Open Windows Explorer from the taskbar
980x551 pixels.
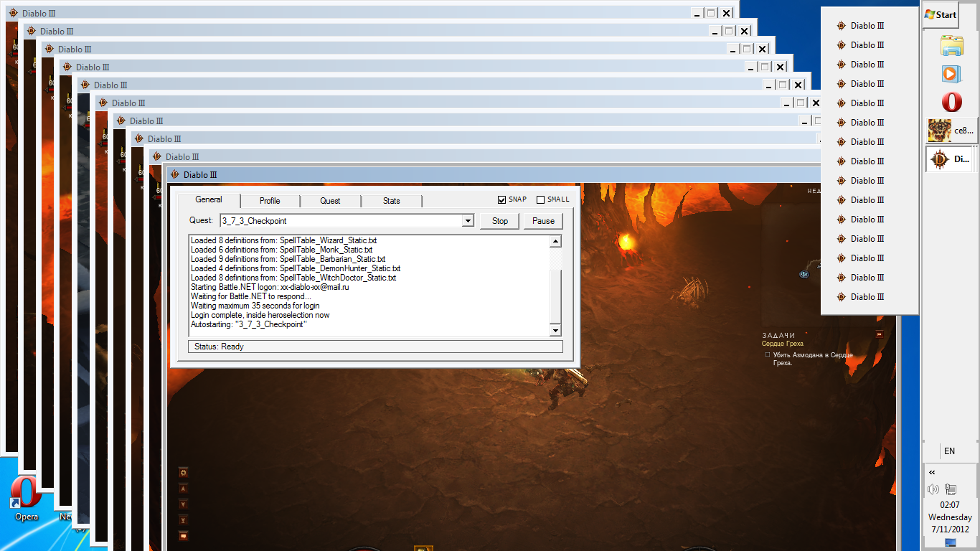pos(952,46)
